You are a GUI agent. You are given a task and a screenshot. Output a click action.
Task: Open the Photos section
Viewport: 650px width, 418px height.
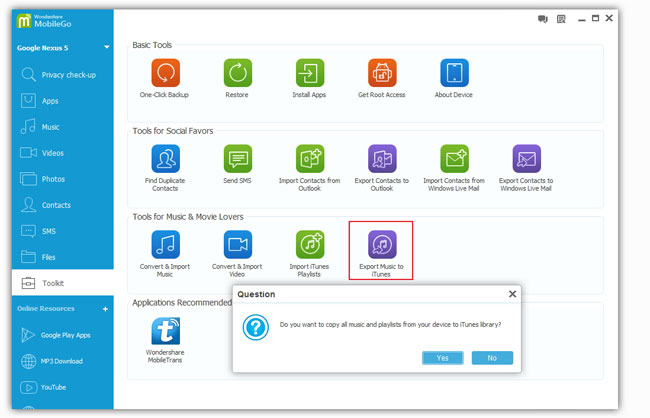[63, 179]
